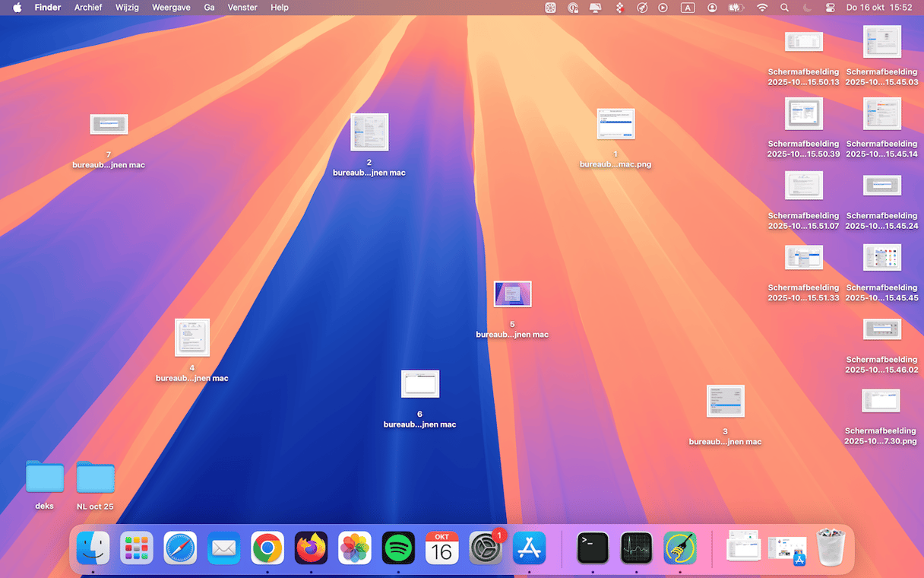This screenshot has width=924, height=578.
Task: Select the file labeled 5 bureaub…jnen mac
Action: pyautogui.click(x=512, y=294)
